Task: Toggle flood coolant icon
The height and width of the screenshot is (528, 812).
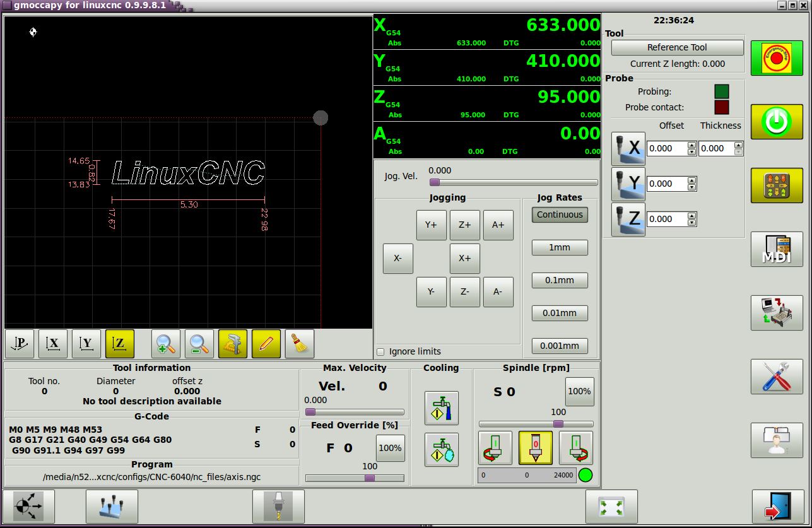Action: [x=441, y=408]
